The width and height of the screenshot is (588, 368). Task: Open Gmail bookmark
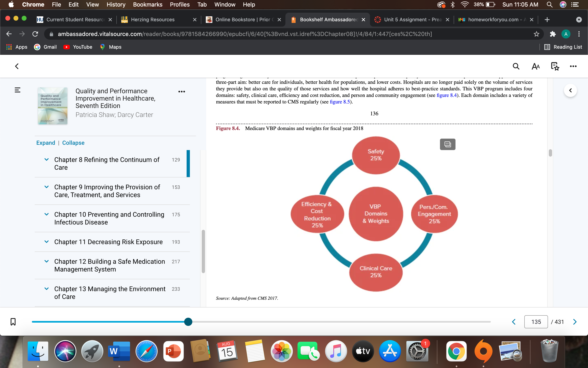pos(46,47)
